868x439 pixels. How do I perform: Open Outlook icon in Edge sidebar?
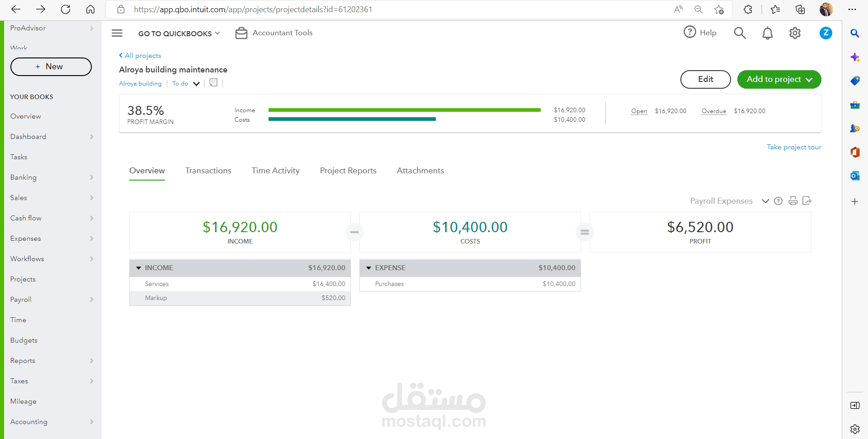[855, 176]
